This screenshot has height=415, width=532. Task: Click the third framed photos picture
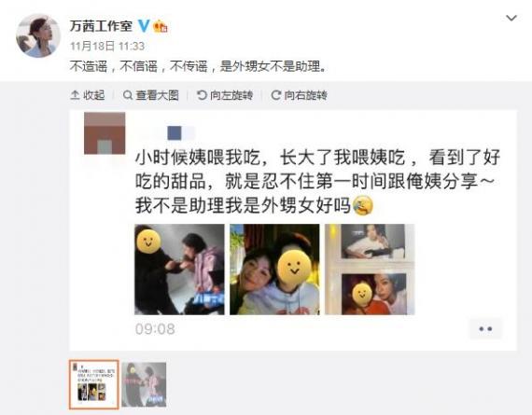[370, 270]
